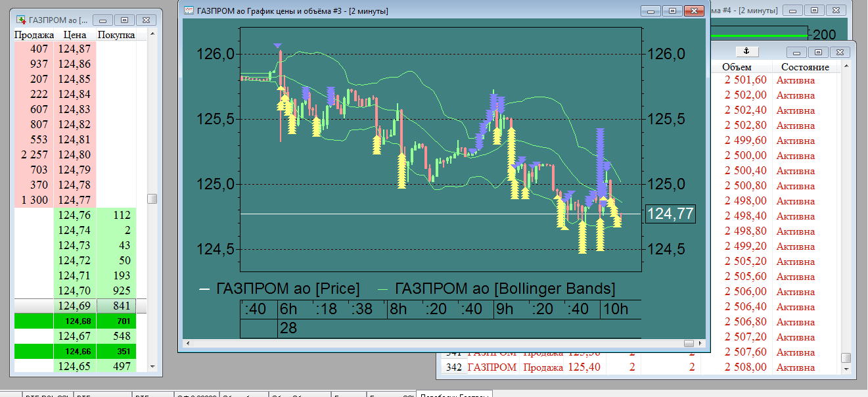The height and width of the screenshot is (397, 868).
Task: Click the Состояние column header
Action: click(805, 67)
